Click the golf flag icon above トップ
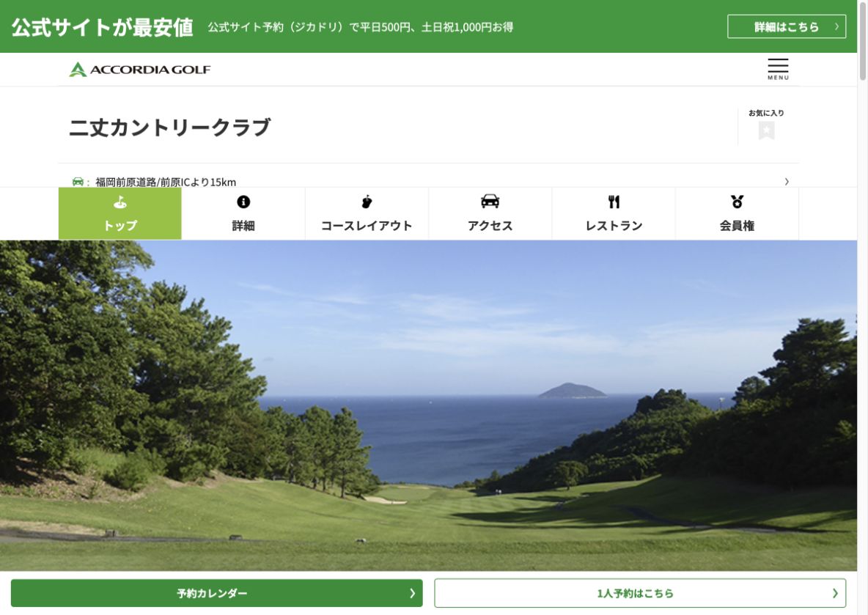 pos(120,202)
